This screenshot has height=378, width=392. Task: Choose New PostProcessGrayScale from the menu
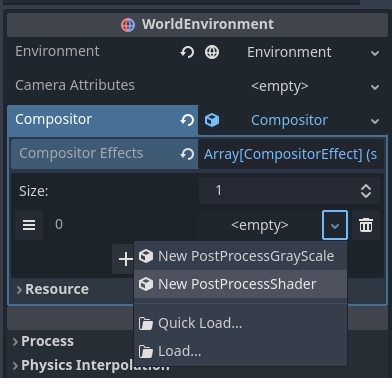pyautogui.click(x=240, y=256)
